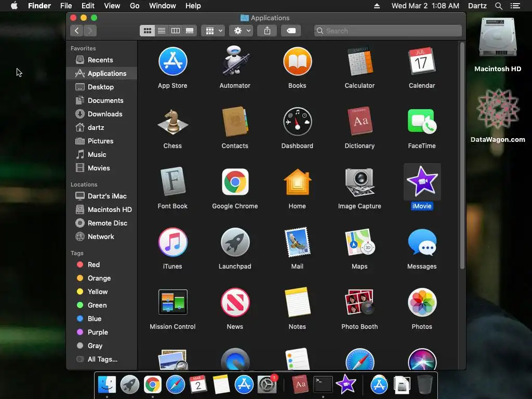Filter by the Purple tag
This screenshot has height=399, width=532.
[x=102, y=332]
